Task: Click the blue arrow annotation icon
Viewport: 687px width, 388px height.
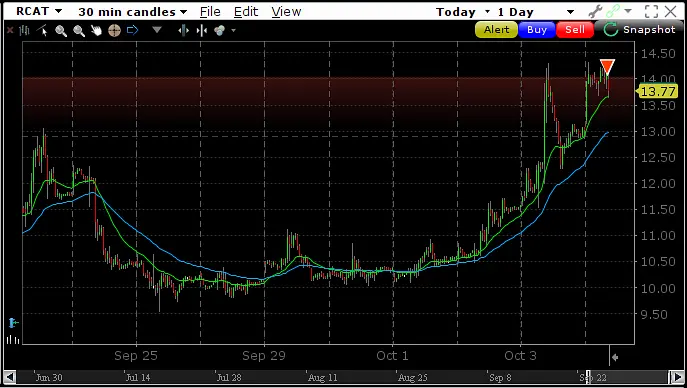Action: click(x=132, y=30)
